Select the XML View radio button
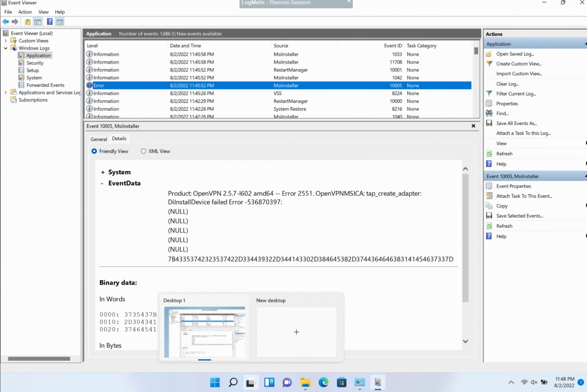Image resolution: width=587 pixels, height=392 pixels. click(x=143, y=151)
